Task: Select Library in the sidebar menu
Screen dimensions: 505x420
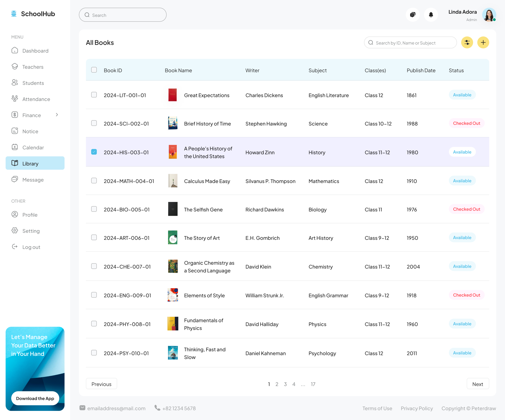Action: (x=30, y=163)
